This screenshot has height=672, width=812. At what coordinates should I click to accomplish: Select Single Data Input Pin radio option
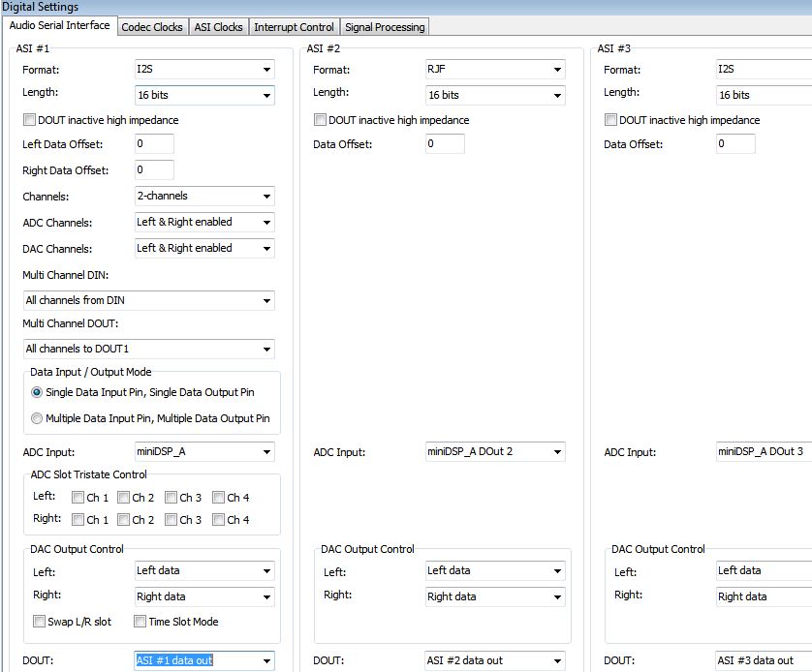click(x=37, y=392)
